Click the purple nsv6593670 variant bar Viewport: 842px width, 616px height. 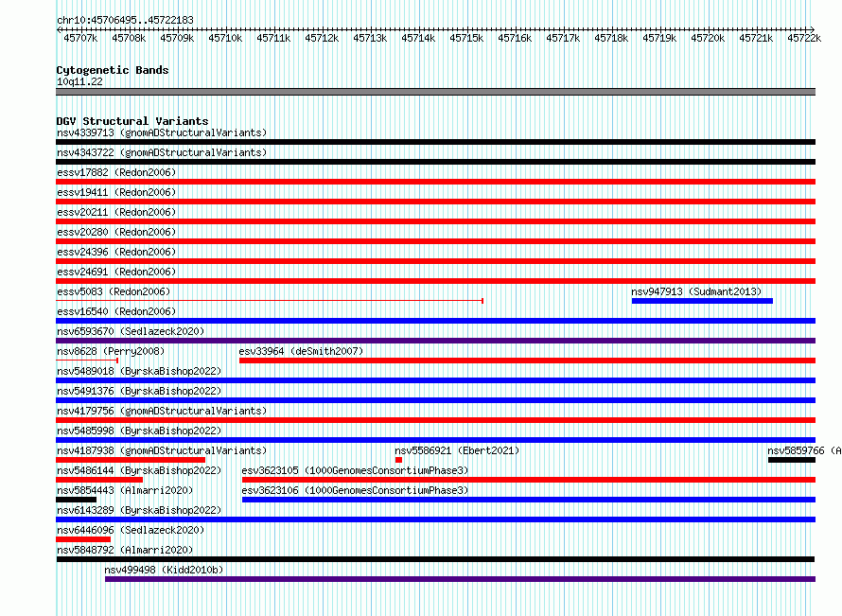click(x=435, y=341)
